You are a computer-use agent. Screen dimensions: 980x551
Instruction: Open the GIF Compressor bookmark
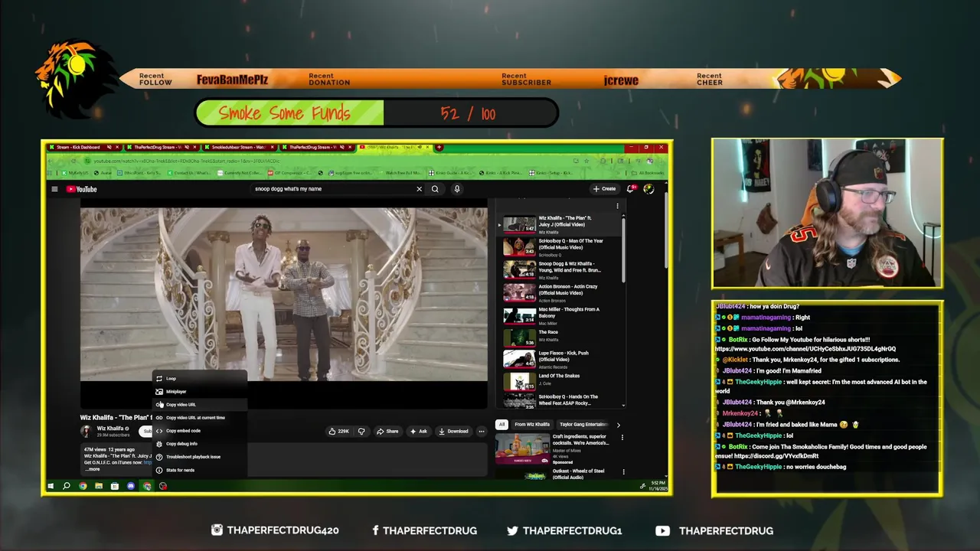[288, 173]
